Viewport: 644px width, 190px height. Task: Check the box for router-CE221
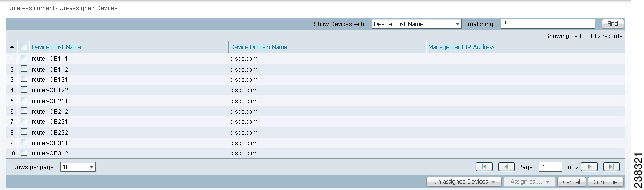coord(24,121)
